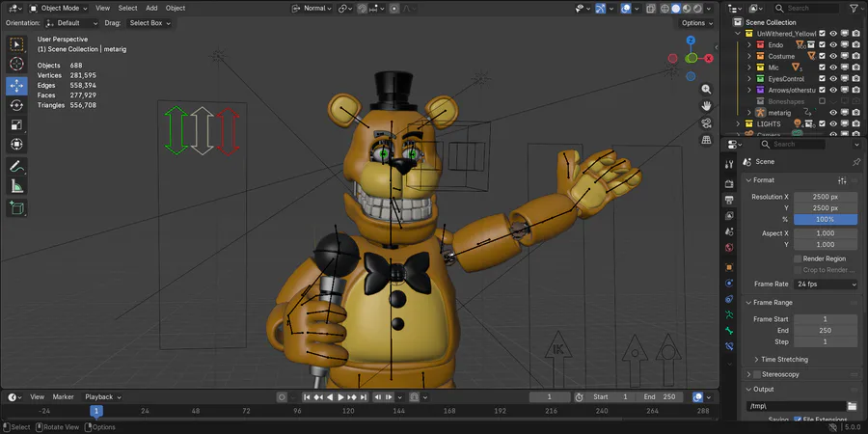This screenshot has height=434, width=868.
Task: Open the Playback menu in timeline
Action: [x=103, y=397]
